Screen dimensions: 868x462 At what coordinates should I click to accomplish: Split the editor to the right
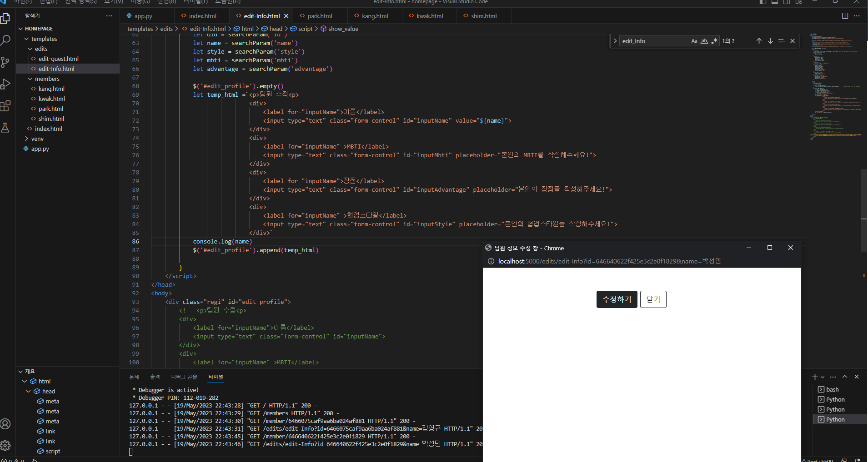tap(845, 16)
